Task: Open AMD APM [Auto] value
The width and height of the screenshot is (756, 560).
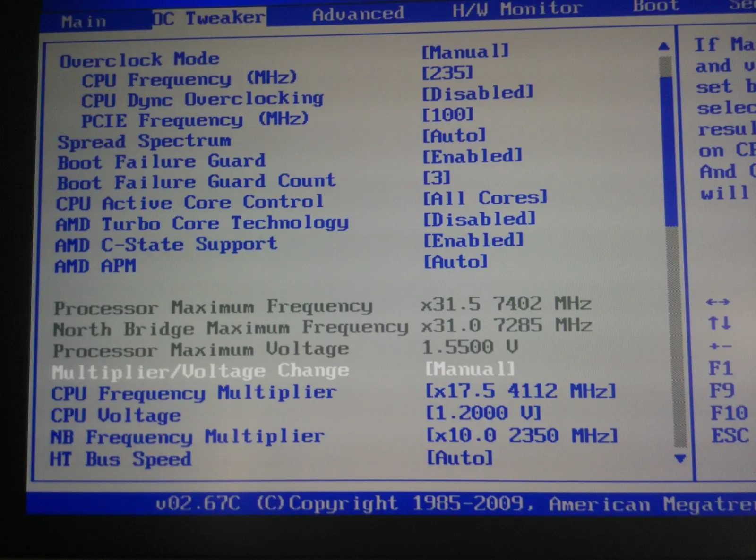Action: 455,261
